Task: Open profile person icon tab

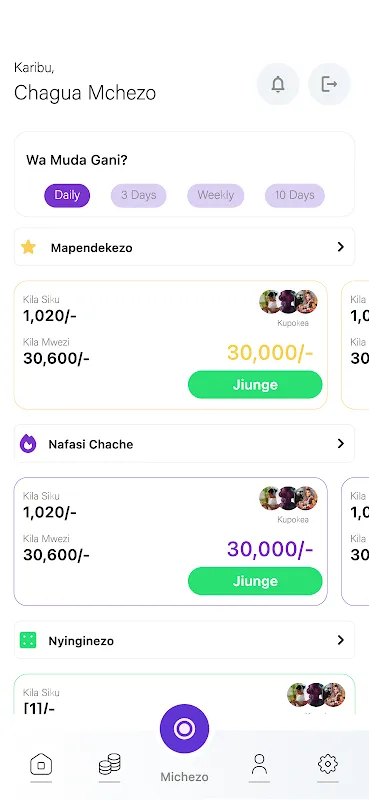Action: pos(259,764)
